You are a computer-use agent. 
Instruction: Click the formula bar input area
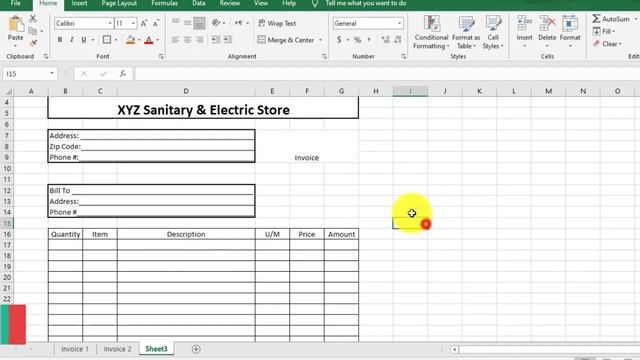(x=387, y=74)
